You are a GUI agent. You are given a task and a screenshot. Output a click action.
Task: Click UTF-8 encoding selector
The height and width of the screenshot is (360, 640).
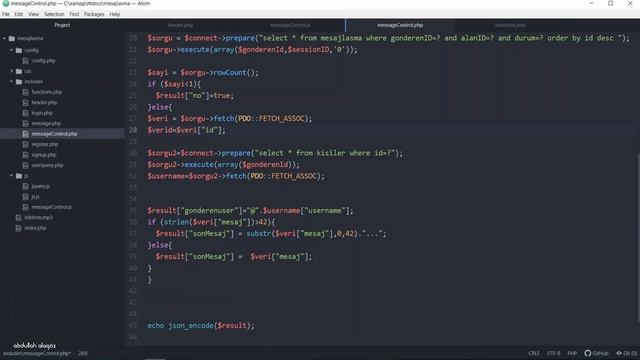553,353
